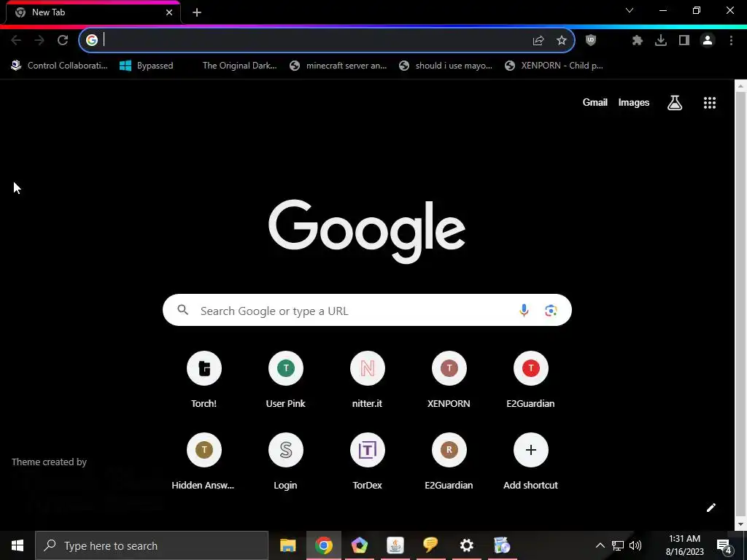This screenshot has width=747, height=560.
Task: Open the Login shortcut
Action: [x=286, y=462]
